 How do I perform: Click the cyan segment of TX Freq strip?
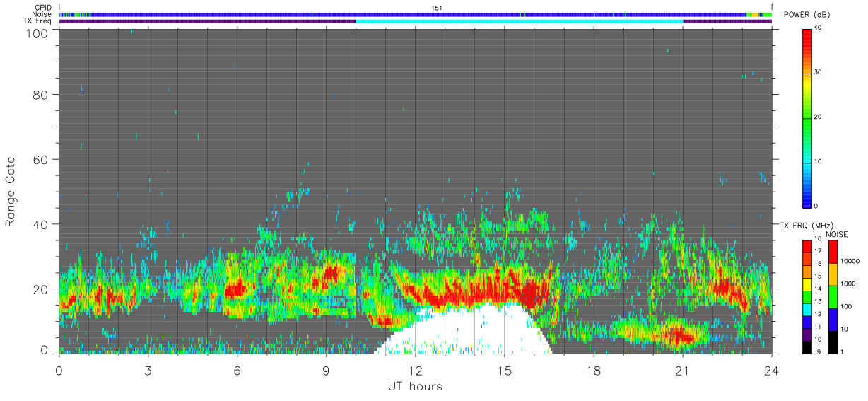(x=520, y=21)
